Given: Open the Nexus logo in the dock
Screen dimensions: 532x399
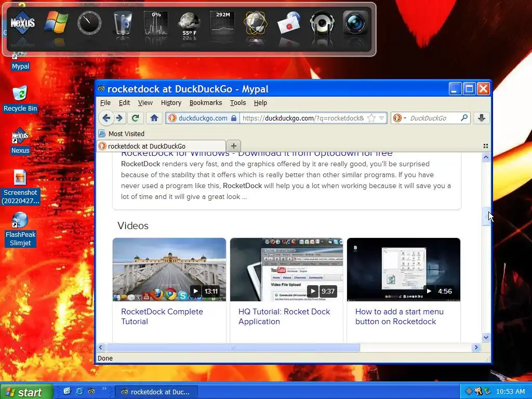Looking at the screenshot, I should point(23,23).
